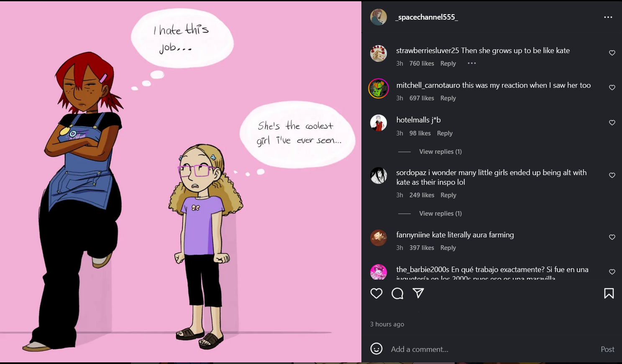Like the post with the heart icon
622x364 pixels.
point(376,293)
